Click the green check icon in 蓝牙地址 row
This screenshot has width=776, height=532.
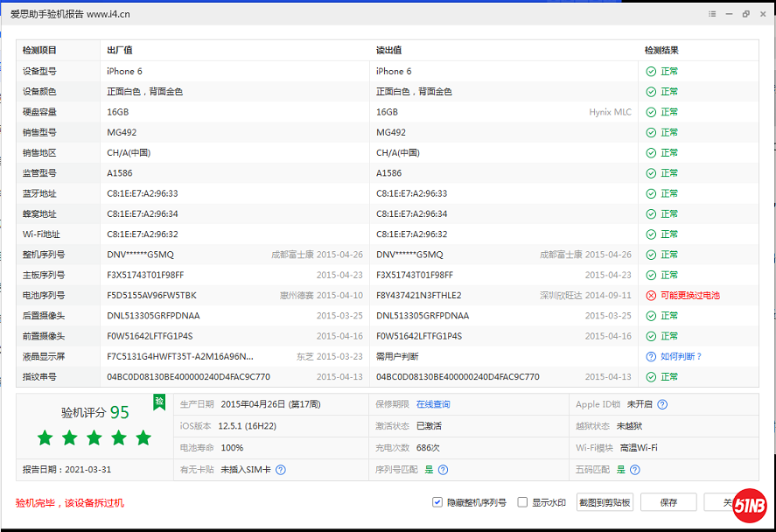651,193
